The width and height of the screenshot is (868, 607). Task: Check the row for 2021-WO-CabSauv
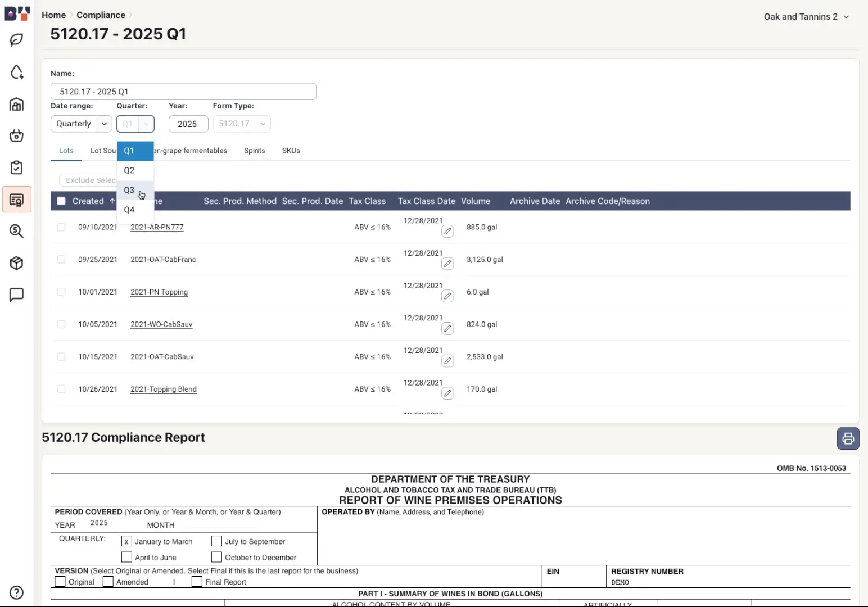point(61,324)
